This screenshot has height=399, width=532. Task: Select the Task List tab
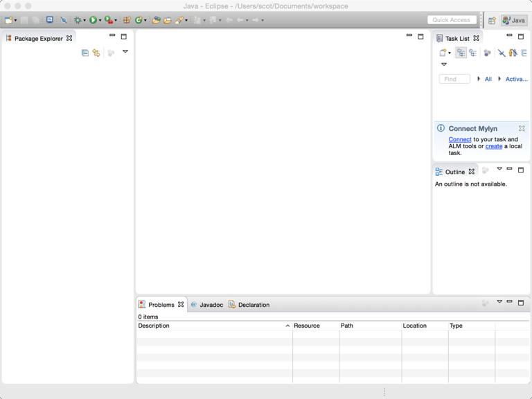[457, 38]
